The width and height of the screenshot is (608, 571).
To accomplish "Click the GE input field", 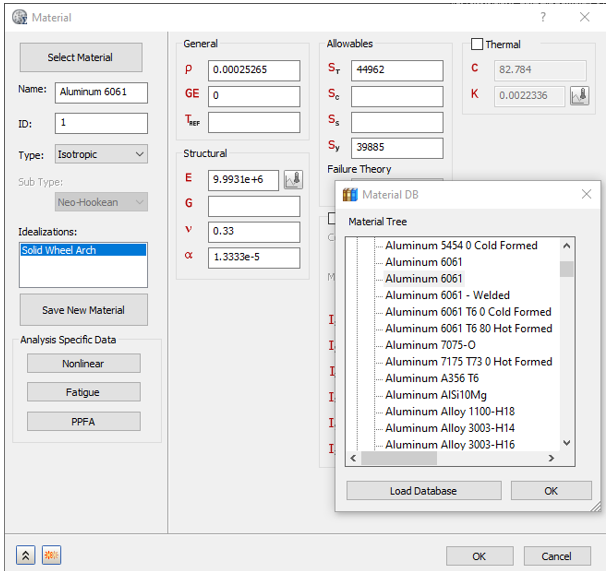I will click(x=254, y=96).
